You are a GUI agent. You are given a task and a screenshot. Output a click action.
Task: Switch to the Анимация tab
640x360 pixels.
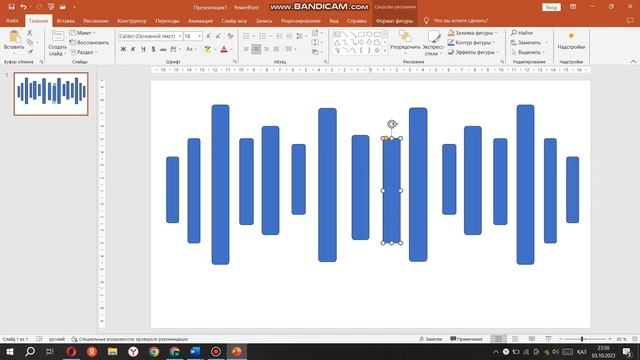(200, 20)
